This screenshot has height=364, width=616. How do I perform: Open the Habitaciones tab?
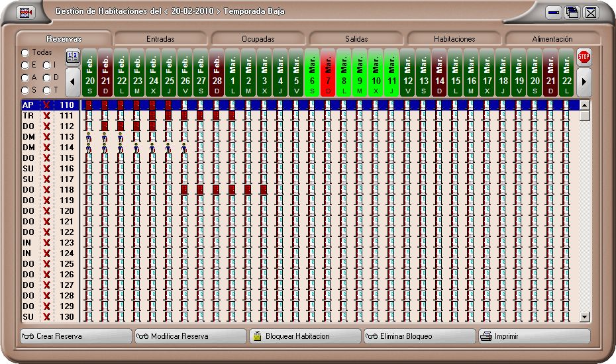tap(454, 39)
